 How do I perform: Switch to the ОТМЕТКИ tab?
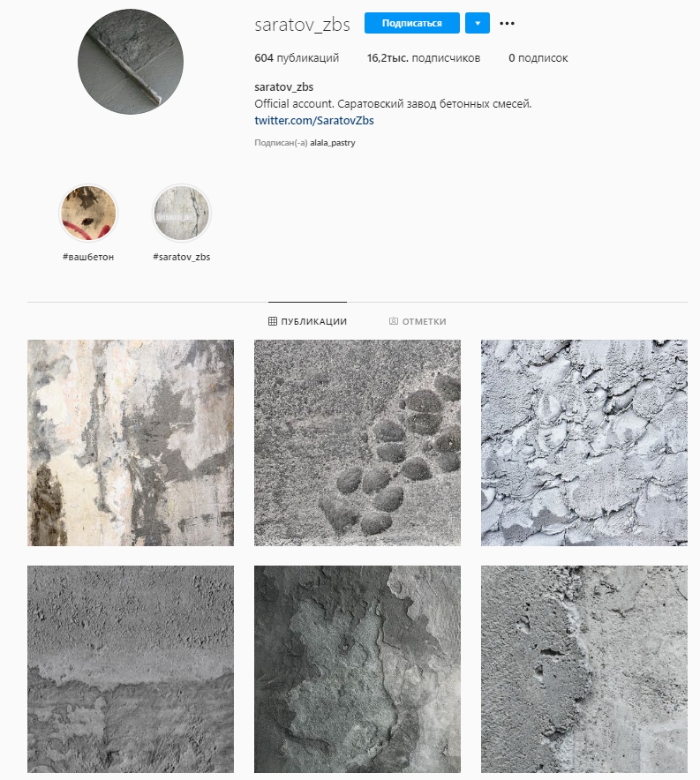coord(418,321)
